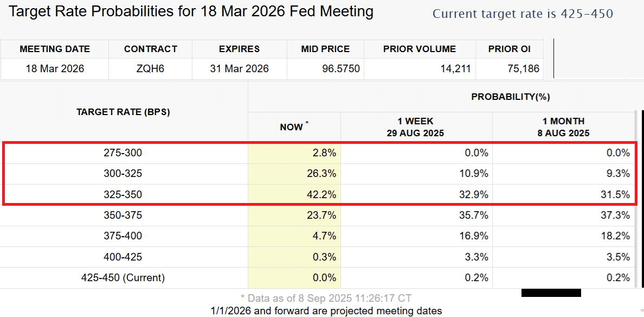Click the MEETING DATE column header
The width and height of the screenshot is (644, 317).
(55, 49)
